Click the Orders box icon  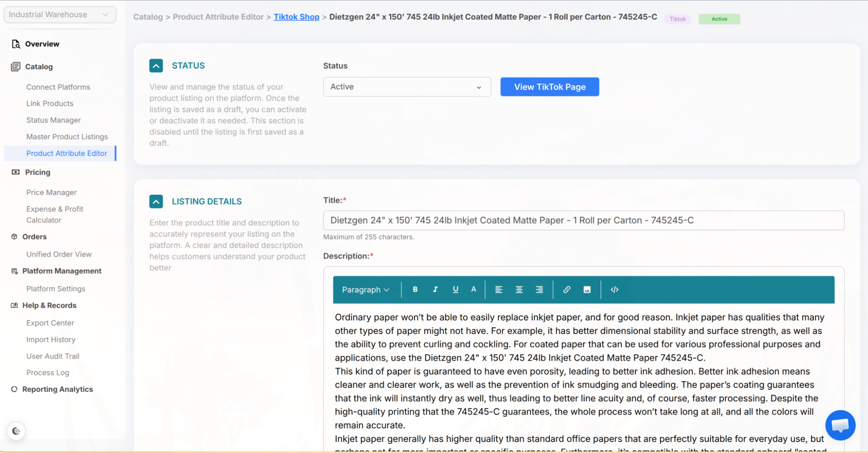click(14, 236)
